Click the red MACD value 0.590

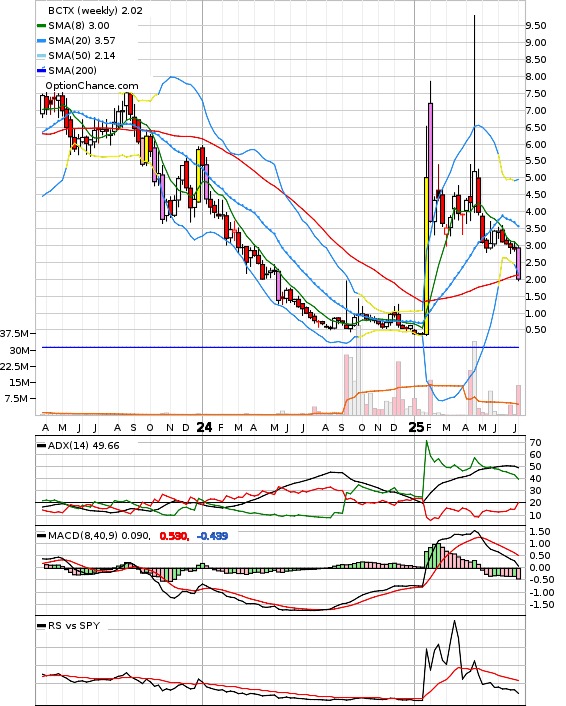coord(174,536)
